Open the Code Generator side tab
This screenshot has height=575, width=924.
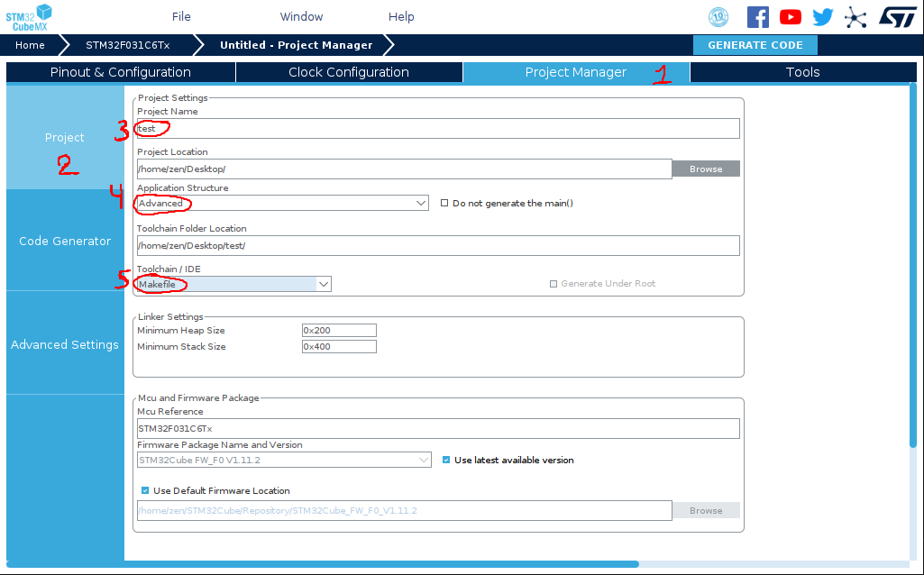point(65,241)
